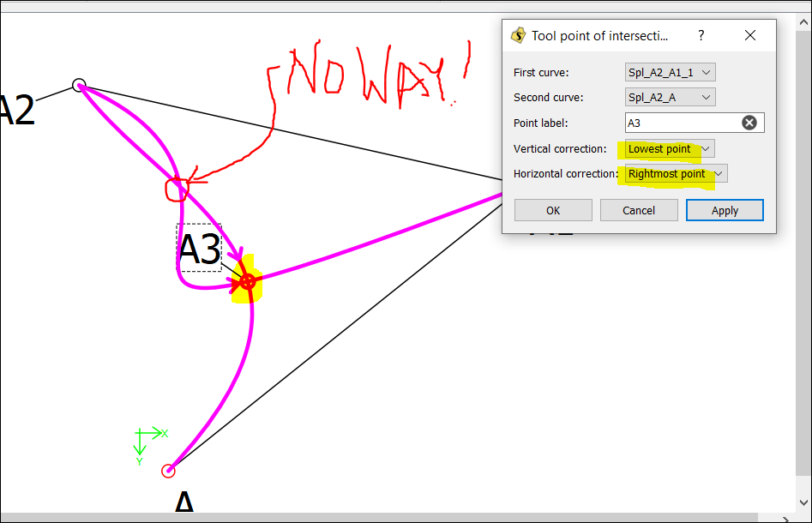Screen dimensions: 812x523
Task: Click the A3 intersection point marker
Action: (247, 280)
